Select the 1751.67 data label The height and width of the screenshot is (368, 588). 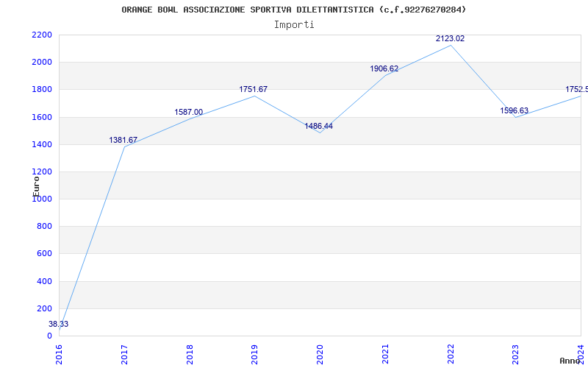point(254,89)
